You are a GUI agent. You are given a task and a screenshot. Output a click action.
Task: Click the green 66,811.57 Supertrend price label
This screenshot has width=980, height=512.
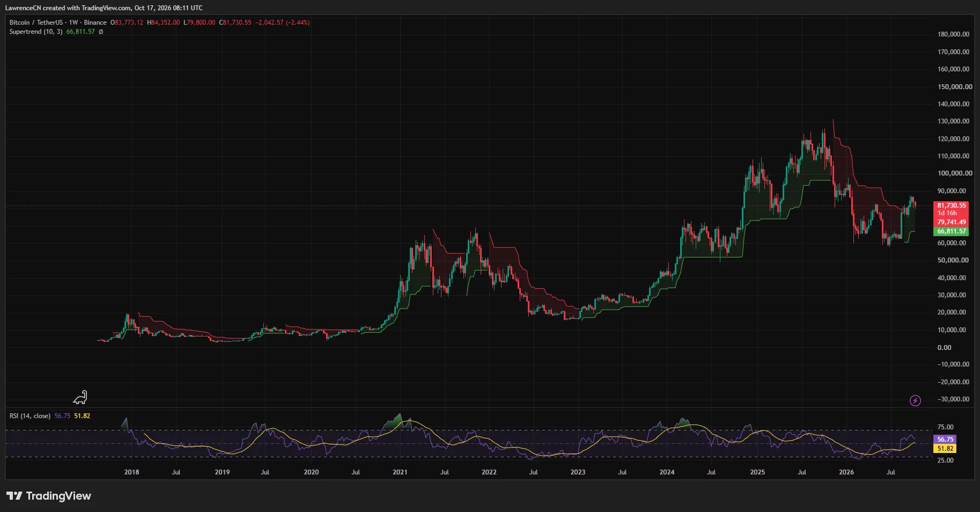[x=952, y=231]
